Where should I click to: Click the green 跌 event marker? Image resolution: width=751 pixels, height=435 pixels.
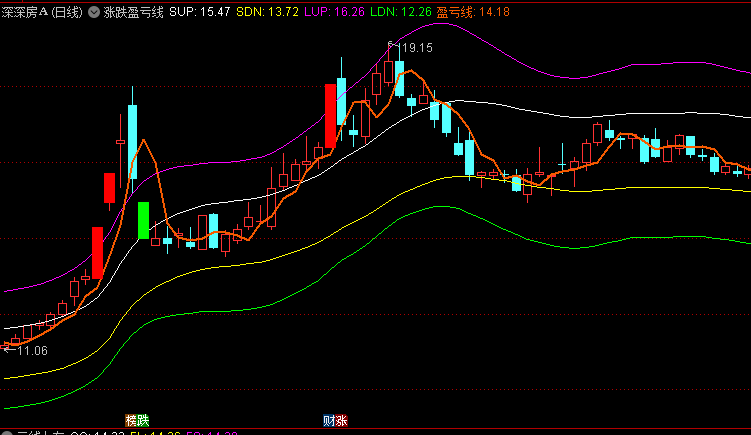[x=143, y=421]
